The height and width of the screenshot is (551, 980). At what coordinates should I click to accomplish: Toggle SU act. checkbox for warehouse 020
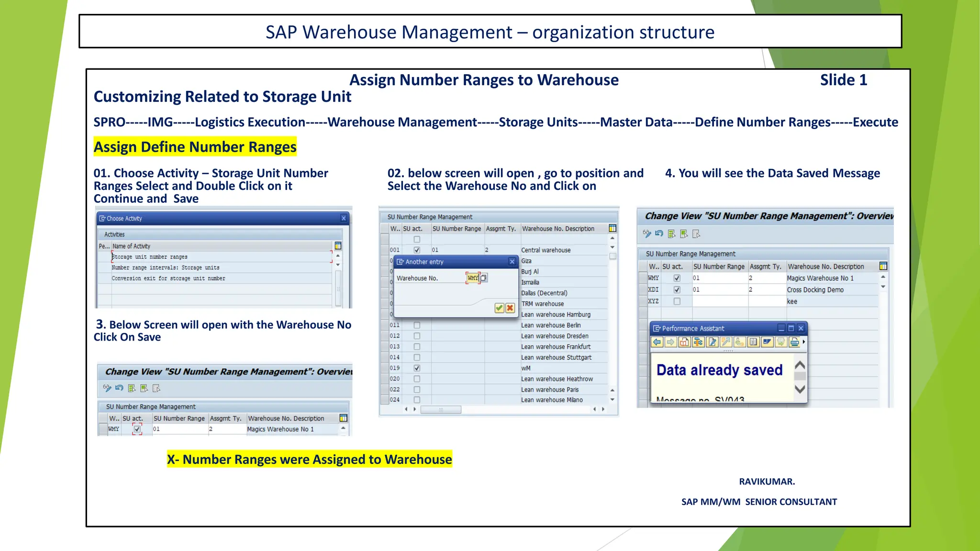(417, 379)
